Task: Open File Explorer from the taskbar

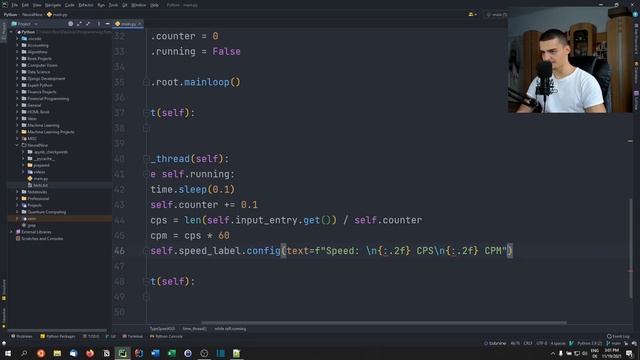Action: tap(57, 353)
